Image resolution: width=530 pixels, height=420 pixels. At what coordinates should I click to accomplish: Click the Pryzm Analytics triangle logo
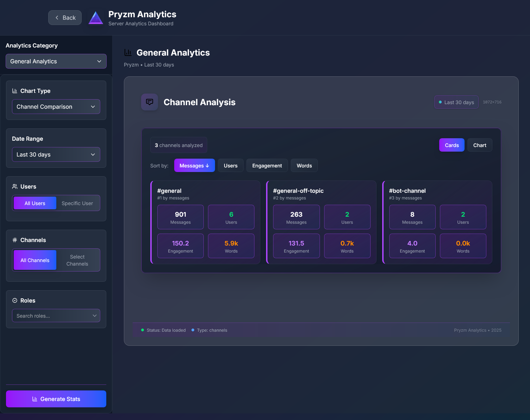(96, 17)
